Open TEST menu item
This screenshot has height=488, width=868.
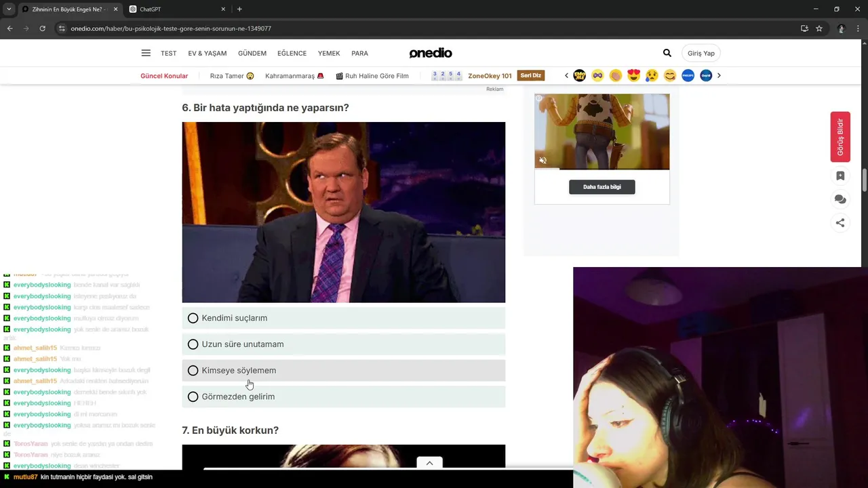pos(168,54)
